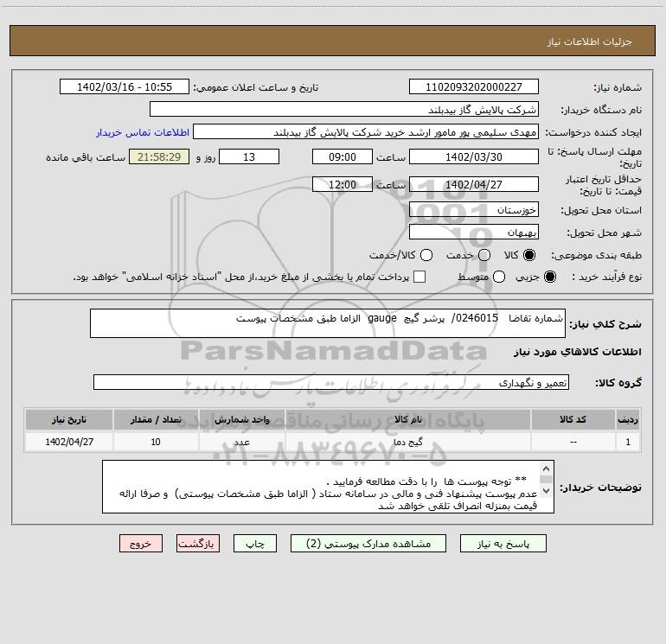Select the 'کالا/خدمت' radio button
The width and height of the screenshot is (666, 644).
pyautogui.click(x=426, y=255)
